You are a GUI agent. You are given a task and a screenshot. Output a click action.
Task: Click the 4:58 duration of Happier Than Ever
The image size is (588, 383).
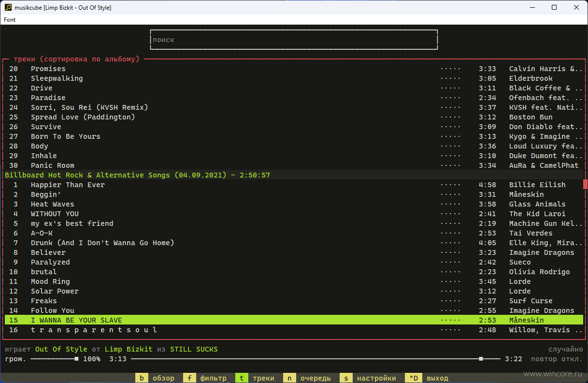[488, 185]
